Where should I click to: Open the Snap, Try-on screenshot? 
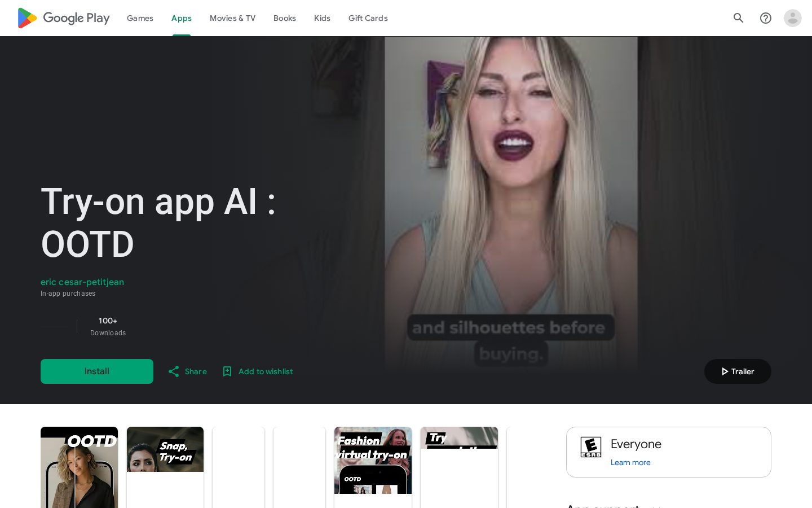(x=165, y=467)
